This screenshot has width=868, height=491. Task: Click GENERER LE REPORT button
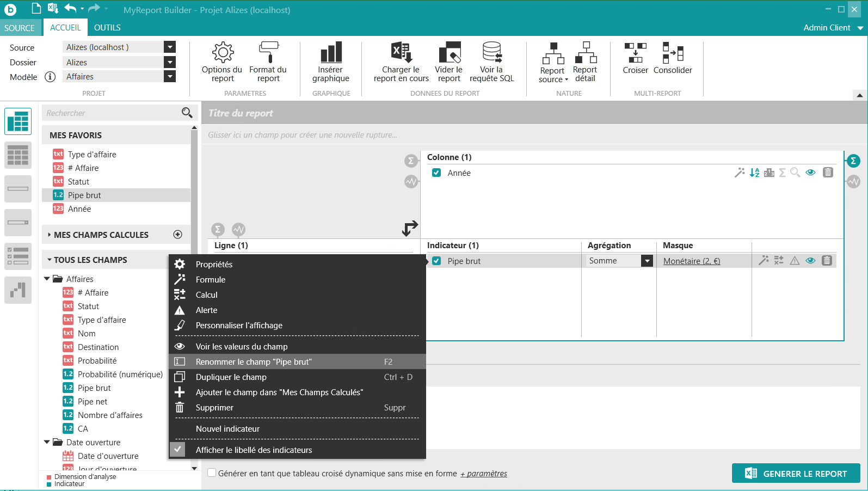coord(796,474)
